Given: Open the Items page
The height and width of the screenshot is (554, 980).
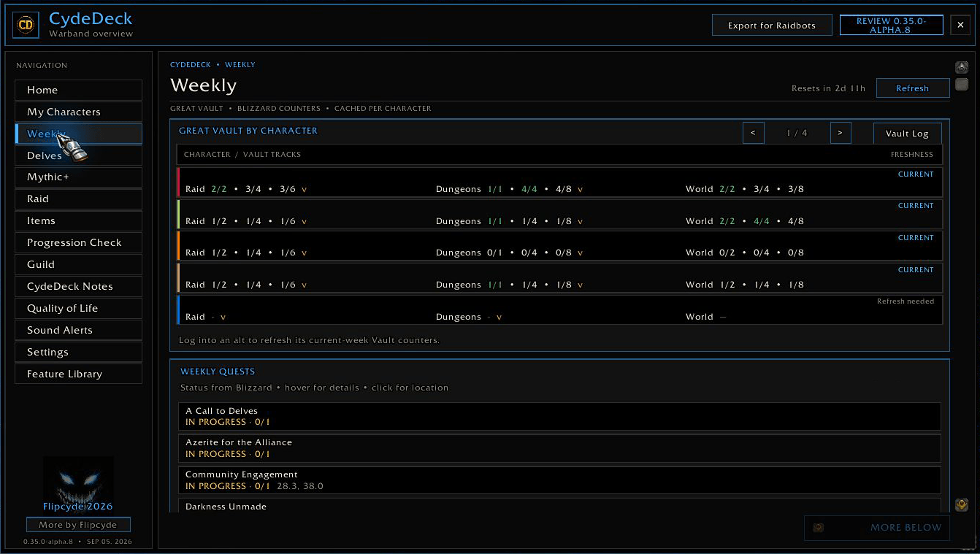Looking at the screenshot, I should pos(79,220).
